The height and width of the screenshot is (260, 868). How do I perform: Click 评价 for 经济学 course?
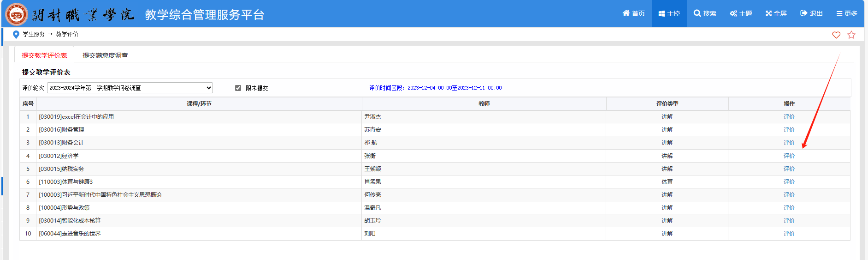[x=789, y=156]
